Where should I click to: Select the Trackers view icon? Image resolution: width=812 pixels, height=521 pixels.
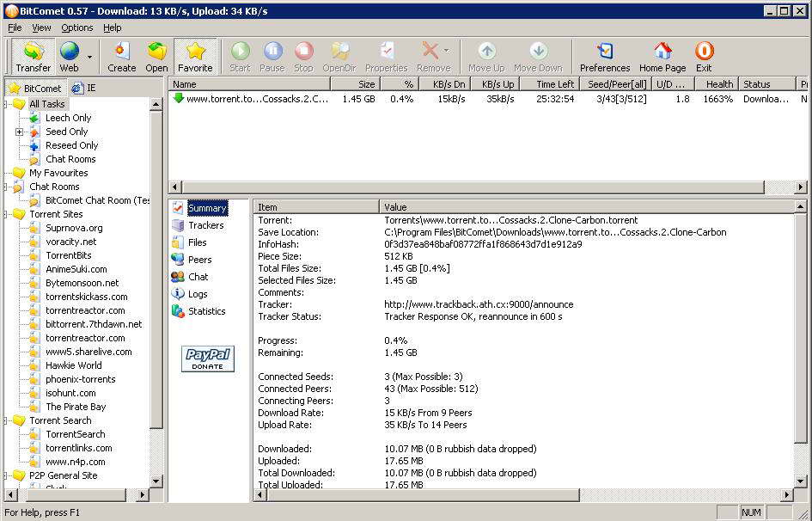pos(205,225)
